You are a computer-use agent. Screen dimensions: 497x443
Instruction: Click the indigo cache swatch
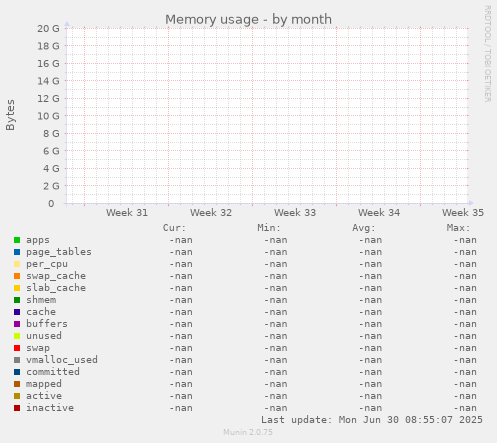[17, 312]
